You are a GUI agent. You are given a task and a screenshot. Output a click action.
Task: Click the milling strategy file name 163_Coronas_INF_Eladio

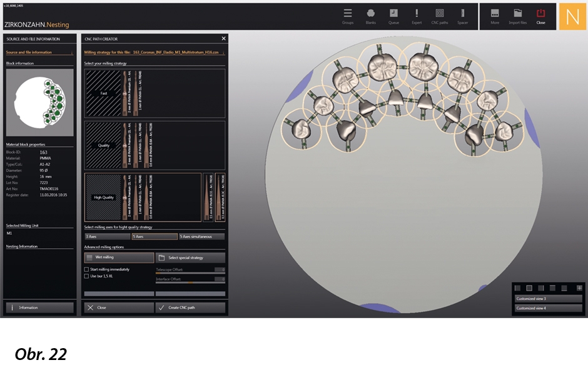click(176, 52)
